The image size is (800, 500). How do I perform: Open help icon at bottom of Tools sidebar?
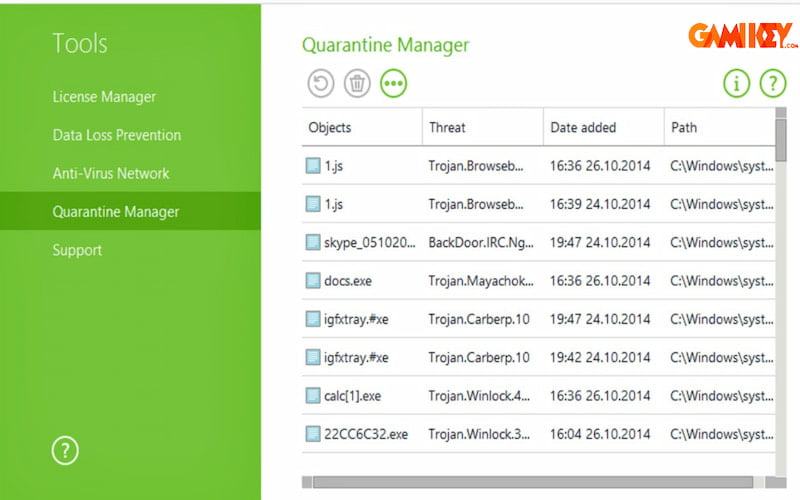65,450
